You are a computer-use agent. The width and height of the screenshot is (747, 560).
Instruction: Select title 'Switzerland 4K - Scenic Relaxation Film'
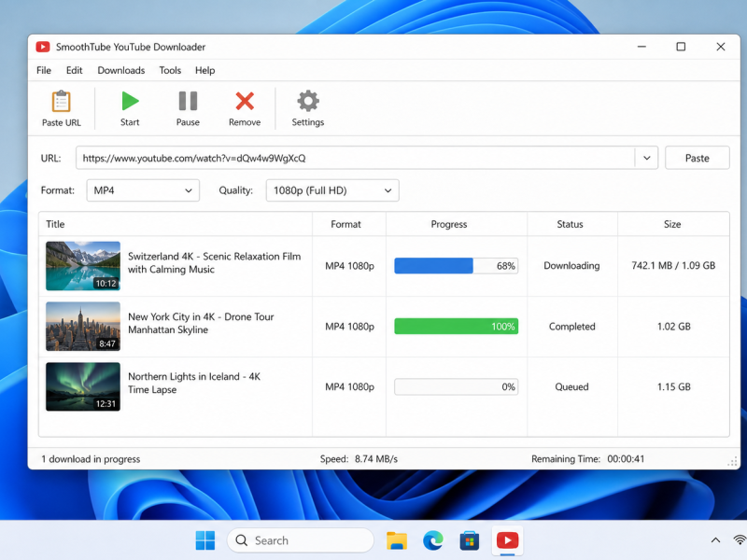[215, 256]
